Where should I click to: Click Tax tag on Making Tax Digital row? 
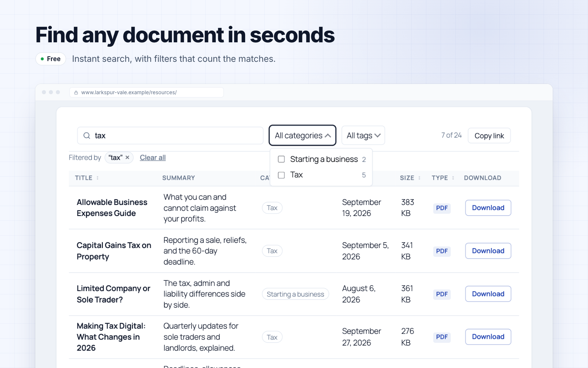272,337
